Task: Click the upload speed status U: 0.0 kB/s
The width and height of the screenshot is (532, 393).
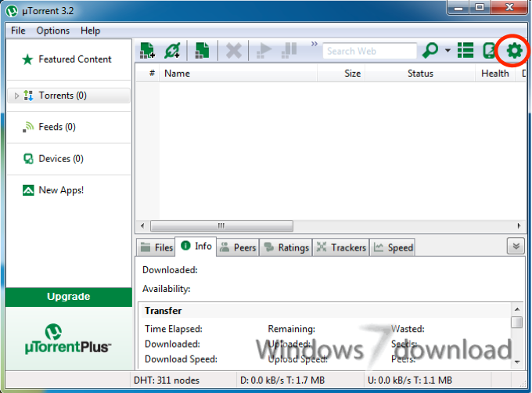Action: coord(410,380)
